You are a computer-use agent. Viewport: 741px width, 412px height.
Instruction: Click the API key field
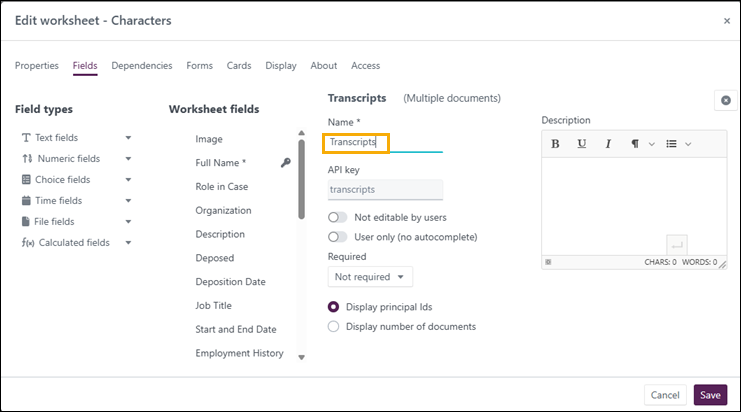(x=385, y=190)
